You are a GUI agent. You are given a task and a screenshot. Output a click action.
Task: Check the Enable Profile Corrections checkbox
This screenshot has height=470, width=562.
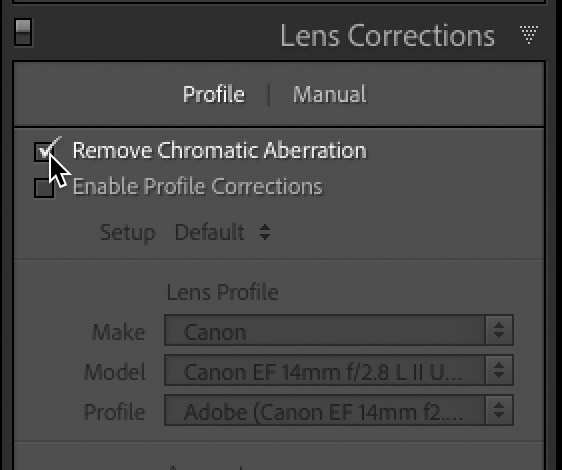pyautogui.click(x=44, y=188)
